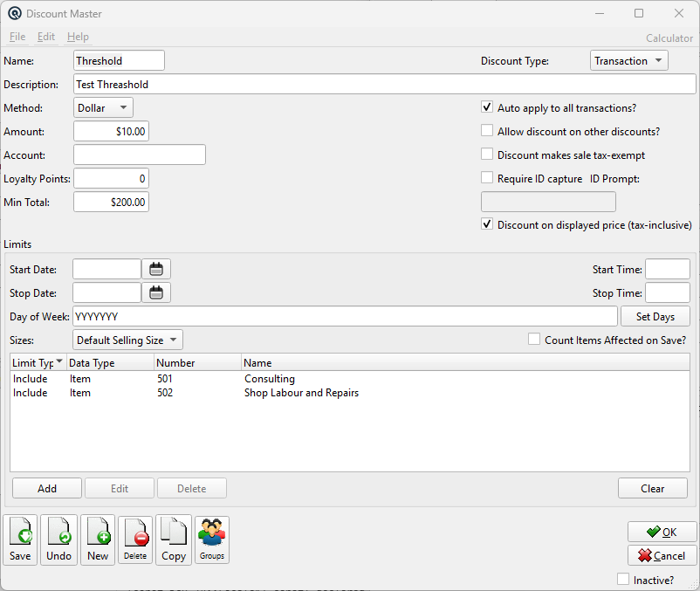The width and height of the screenshot is (700, 591).
Task: Click the Day of Week field
Action: pos(345,317)
